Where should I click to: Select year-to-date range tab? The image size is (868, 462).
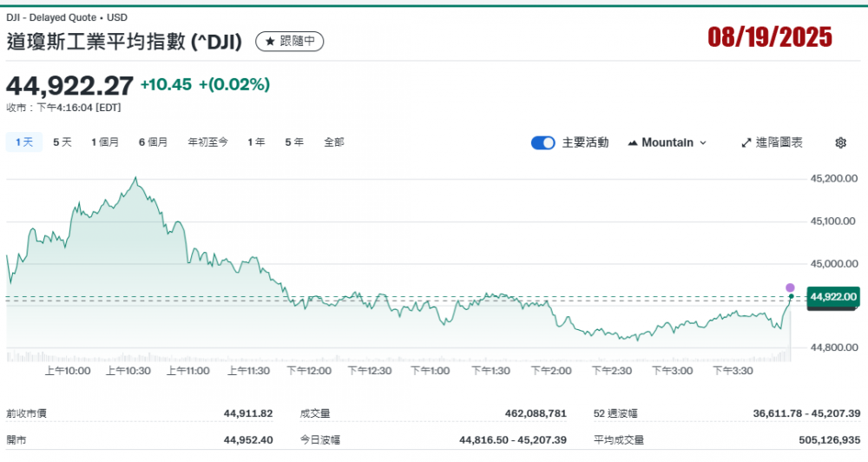click(x=207, y=142)
